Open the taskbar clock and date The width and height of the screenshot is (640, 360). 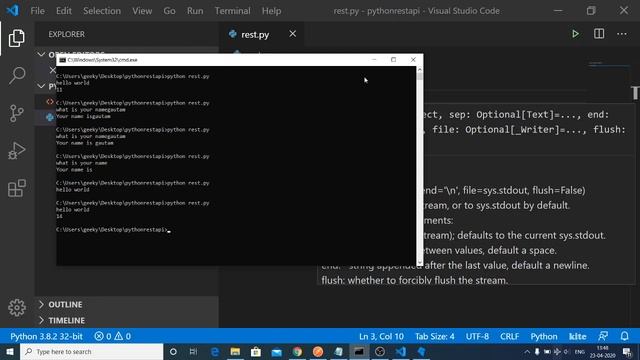point(602,351)
